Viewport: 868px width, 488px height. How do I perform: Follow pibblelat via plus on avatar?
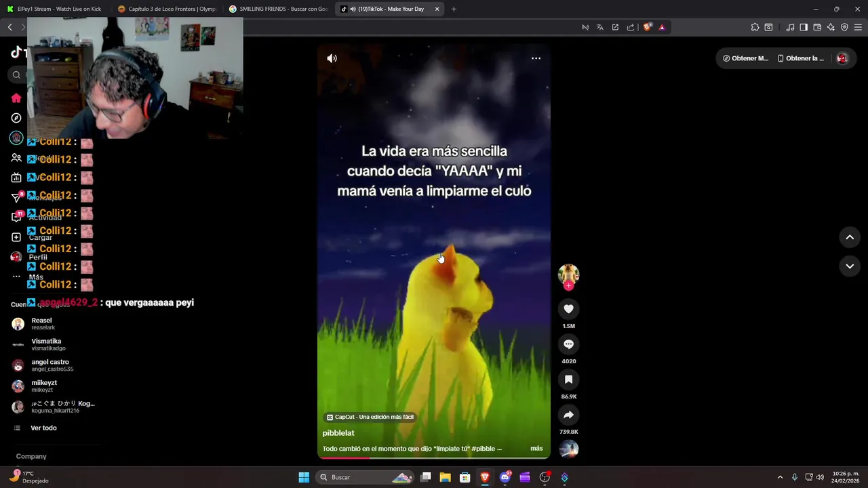point(568,285)
